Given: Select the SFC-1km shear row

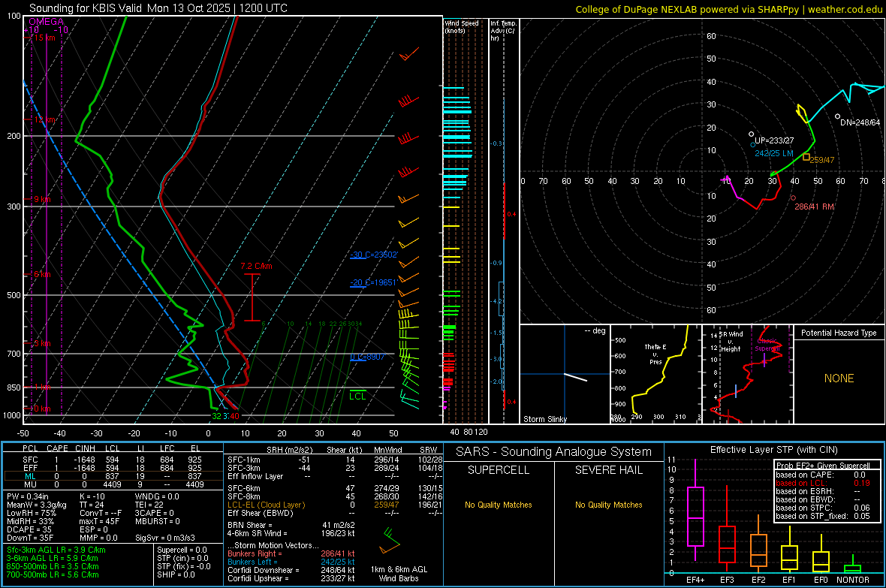Looking at the screenshot, I should [x=333, y=460].
